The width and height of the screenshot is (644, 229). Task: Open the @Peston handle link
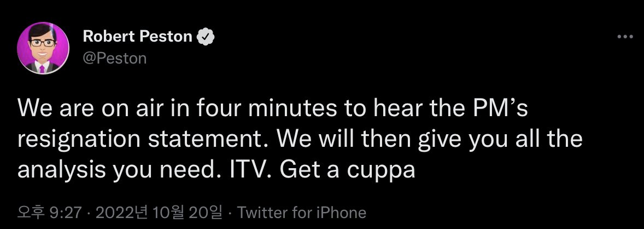pyautogui.click(x=115, y=58)
